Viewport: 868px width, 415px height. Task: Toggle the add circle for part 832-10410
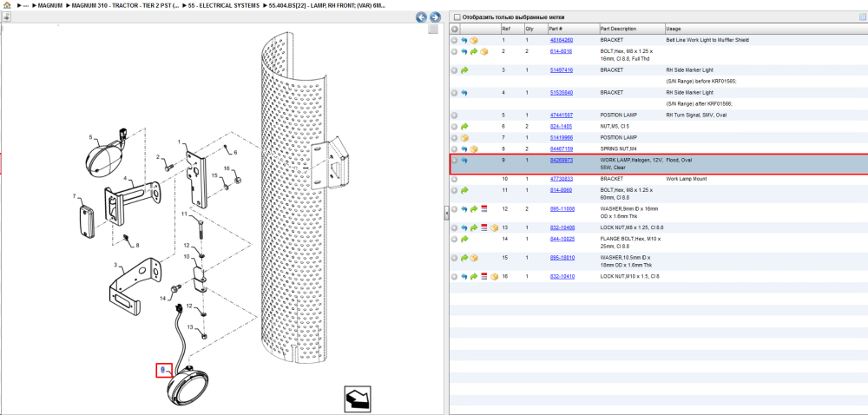[x=455, y=276]
